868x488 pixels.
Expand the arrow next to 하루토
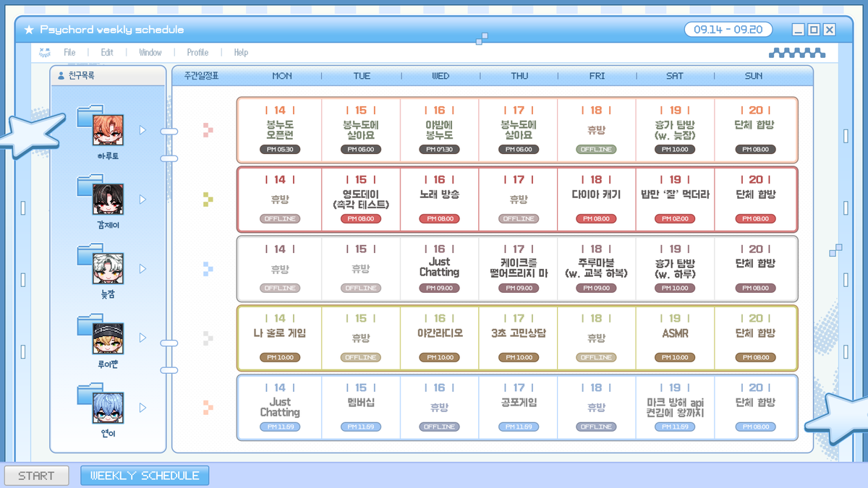pos(142,130)
